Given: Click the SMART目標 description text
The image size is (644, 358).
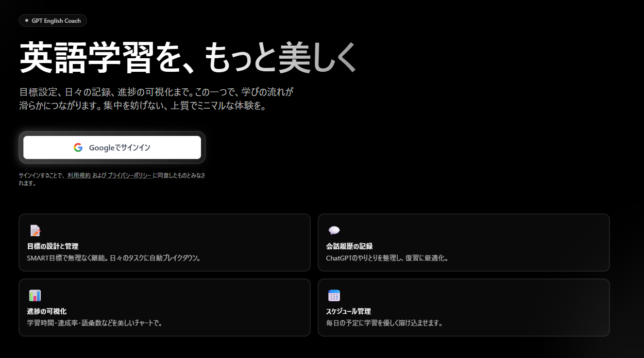Looking at the screenshot, I should [114, 258].
